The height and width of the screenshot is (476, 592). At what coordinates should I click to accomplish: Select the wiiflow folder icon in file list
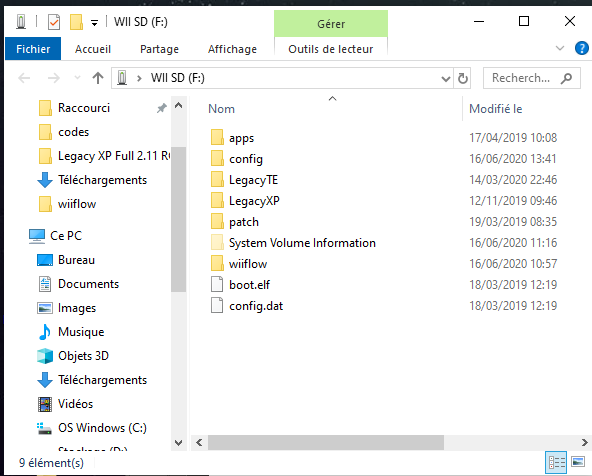click(x=217, y=263)
